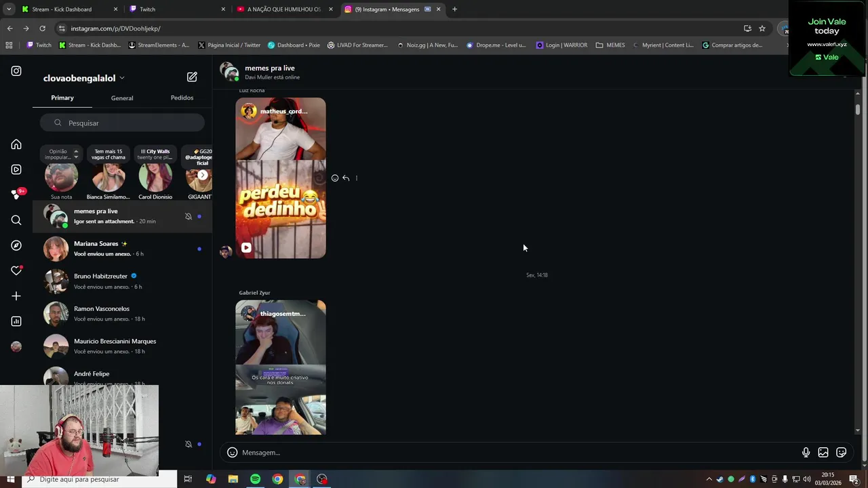868x488 pixels.
Task: Record voice clip with microphone icon
Action: click(806, 452)
